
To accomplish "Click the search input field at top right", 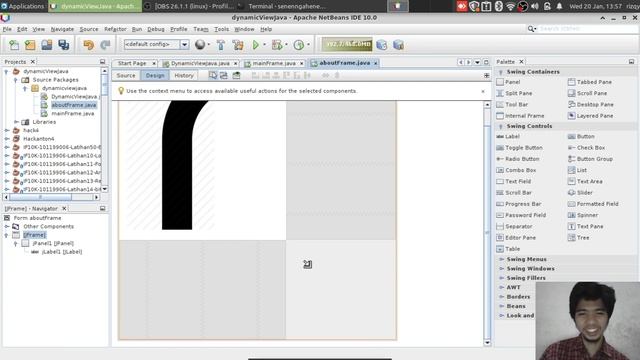I will [588, 29].
